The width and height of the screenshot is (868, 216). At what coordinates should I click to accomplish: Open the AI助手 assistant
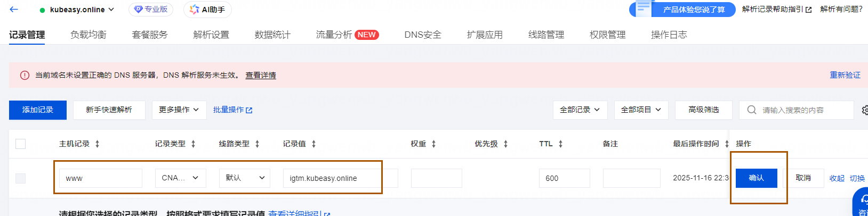coord(207,10)
